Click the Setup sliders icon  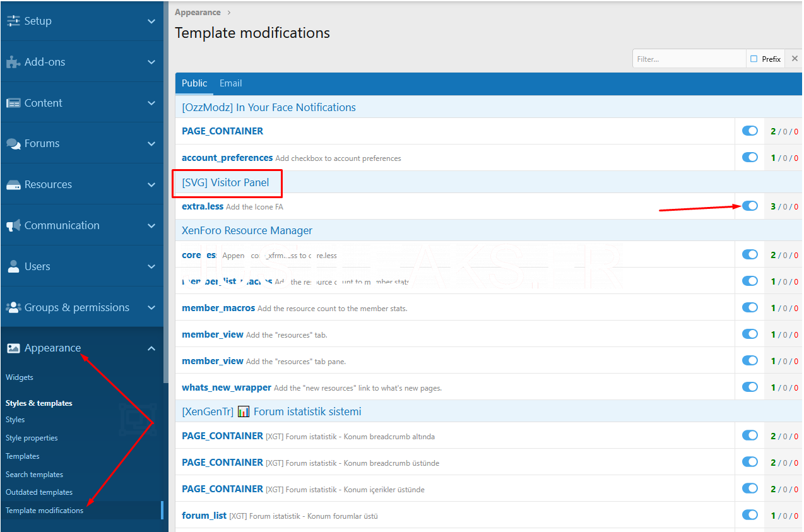[13, 21]
